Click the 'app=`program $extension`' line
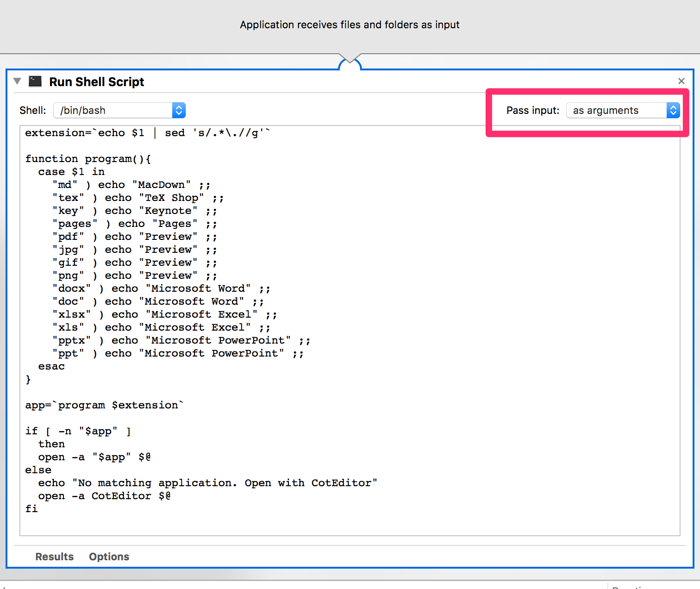 [105, 405]
